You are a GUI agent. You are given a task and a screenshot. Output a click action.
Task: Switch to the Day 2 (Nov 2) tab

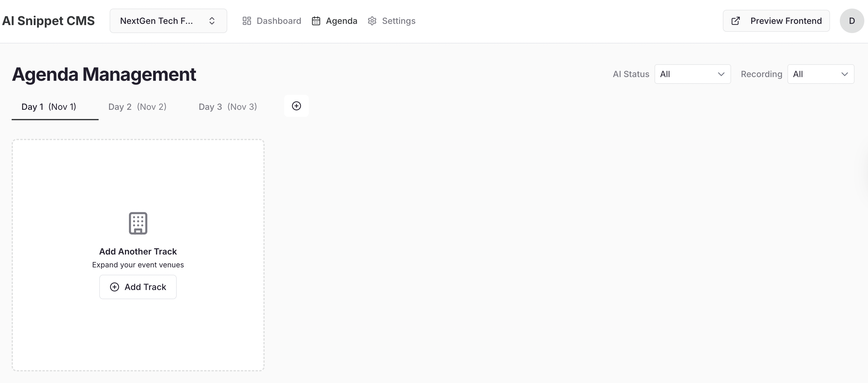(137, 107)
